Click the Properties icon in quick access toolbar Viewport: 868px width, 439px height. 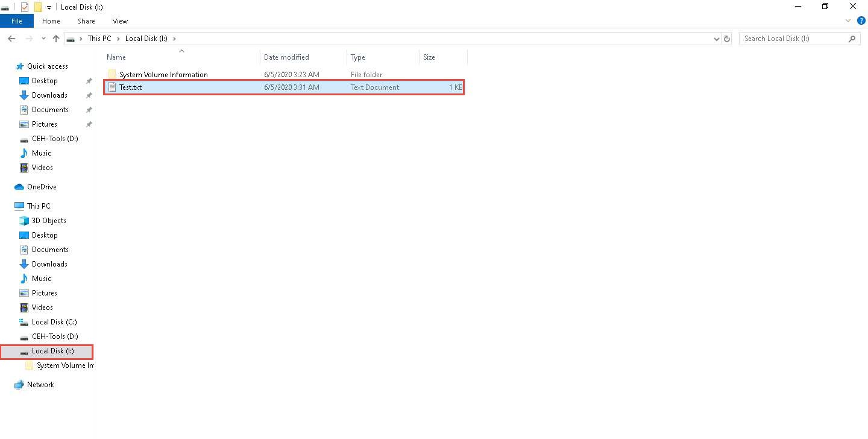(25, 7)
